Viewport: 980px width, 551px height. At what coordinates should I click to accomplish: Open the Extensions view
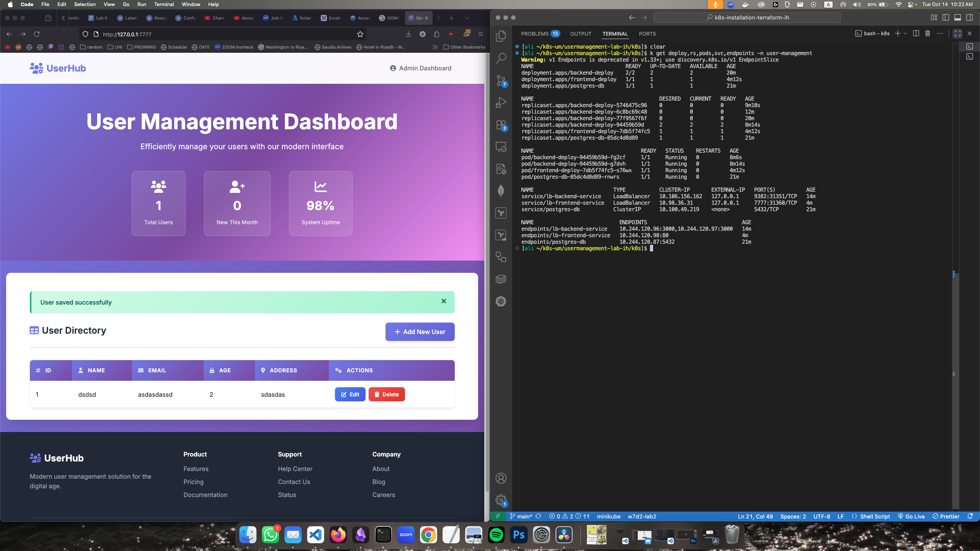point(501,125)
